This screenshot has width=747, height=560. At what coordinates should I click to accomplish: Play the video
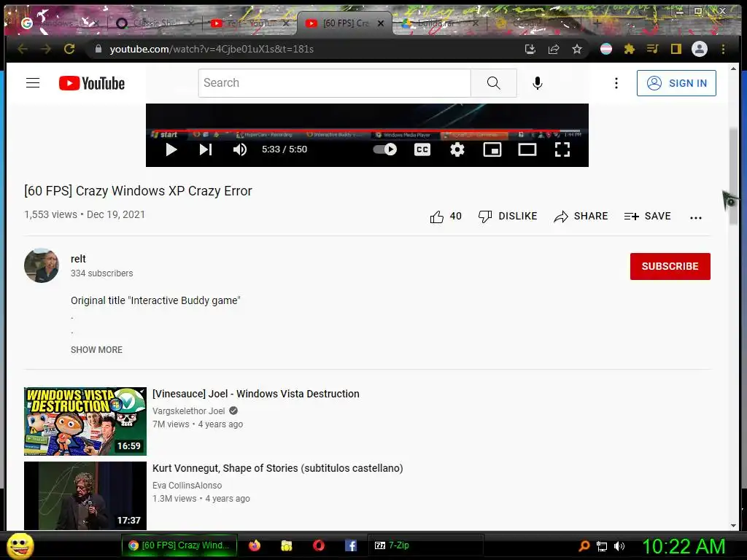(x=171, y=149)
